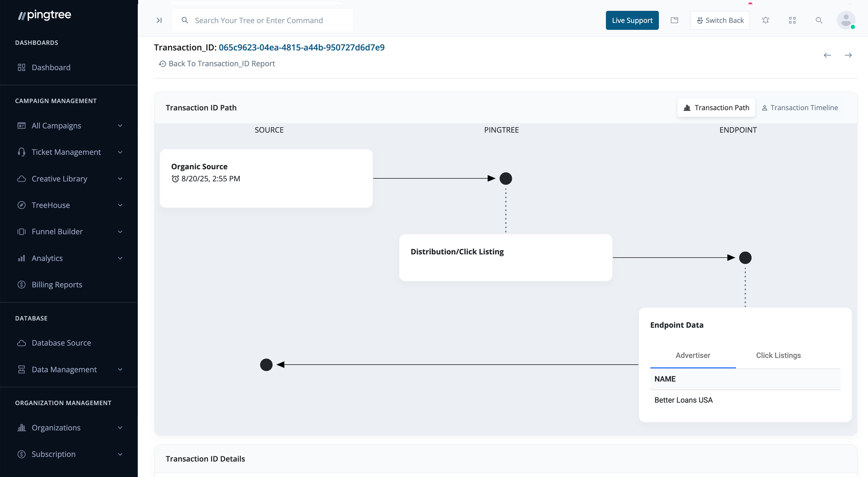Click the window panel icon beside Live Support
868x477 pixels.
(x=674, y=20)
